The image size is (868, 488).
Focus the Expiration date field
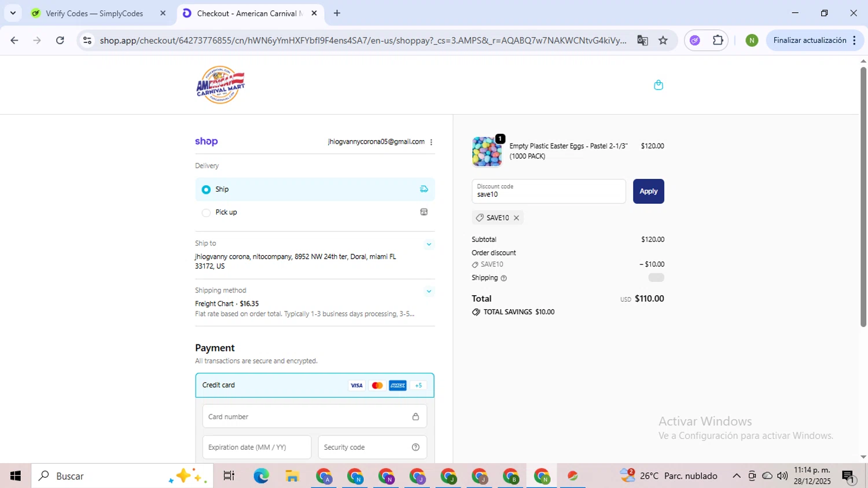(257, 447)
